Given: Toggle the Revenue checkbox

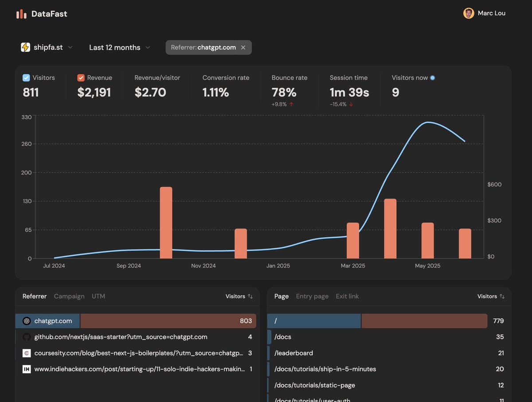Looking at the screenshot, I should (x=81, y=78).
